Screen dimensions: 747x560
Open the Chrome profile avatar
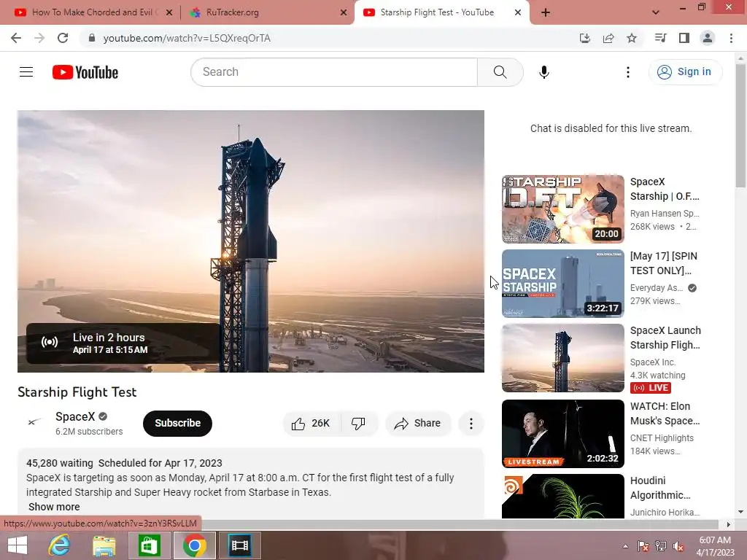pyautogui.click(x=708, y=38)
